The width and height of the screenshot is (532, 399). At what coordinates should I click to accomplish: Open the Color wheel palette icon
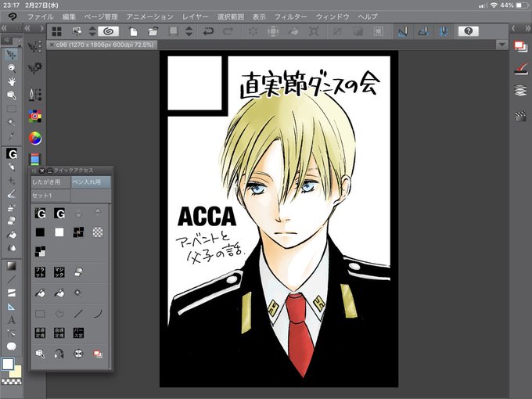[35, 138]
